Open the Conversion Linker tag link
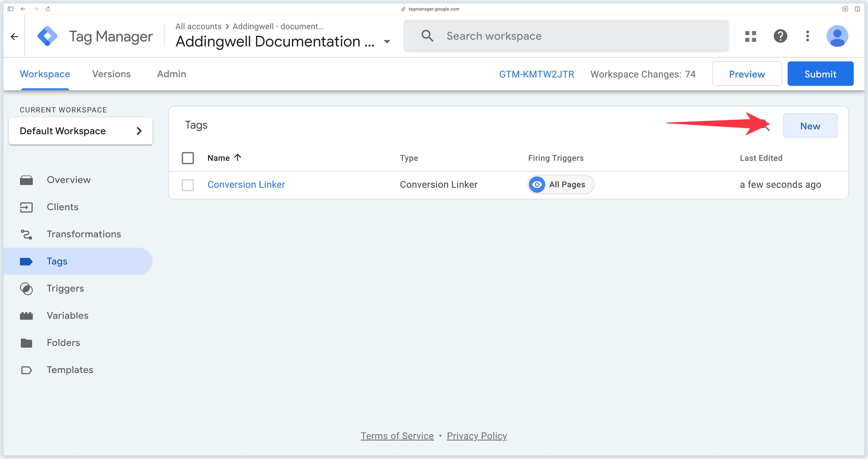The width and height of the screenshot is (868, 459). click(x=246, y=185)
